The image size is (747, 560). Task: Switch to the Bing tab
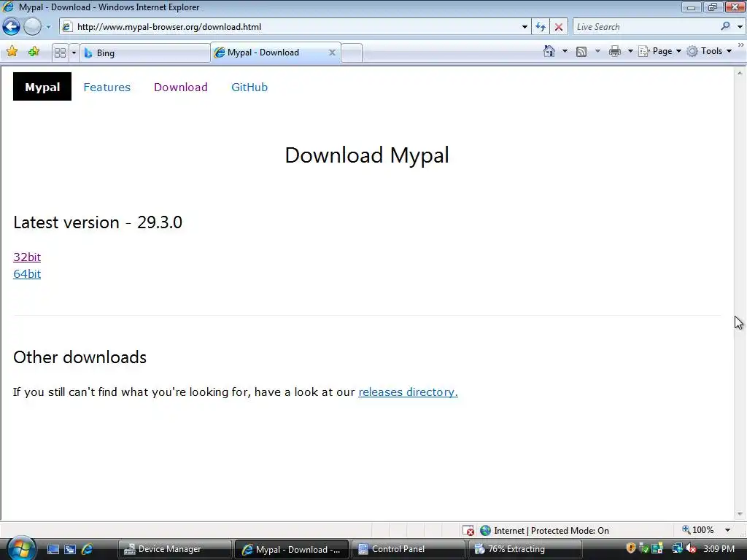click(145, 52)
